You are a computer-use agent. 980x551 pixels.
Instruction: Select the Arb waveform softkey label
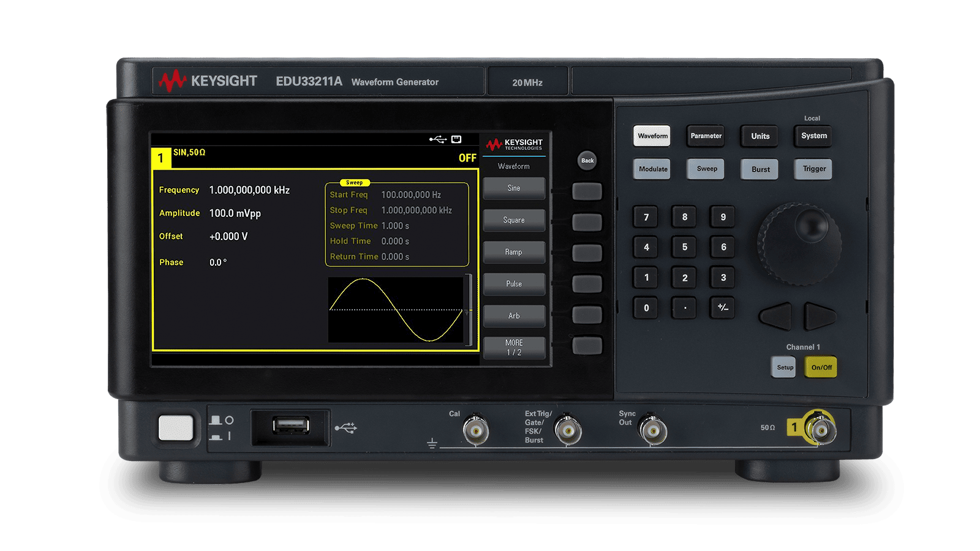pyautogui.click(x=514, y=316)
